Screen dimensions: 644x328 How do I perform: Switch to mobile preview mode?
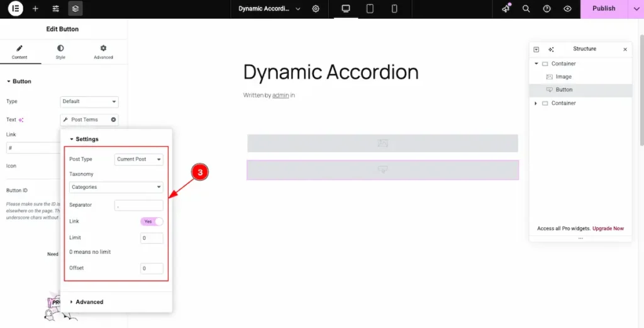[394, 9]
